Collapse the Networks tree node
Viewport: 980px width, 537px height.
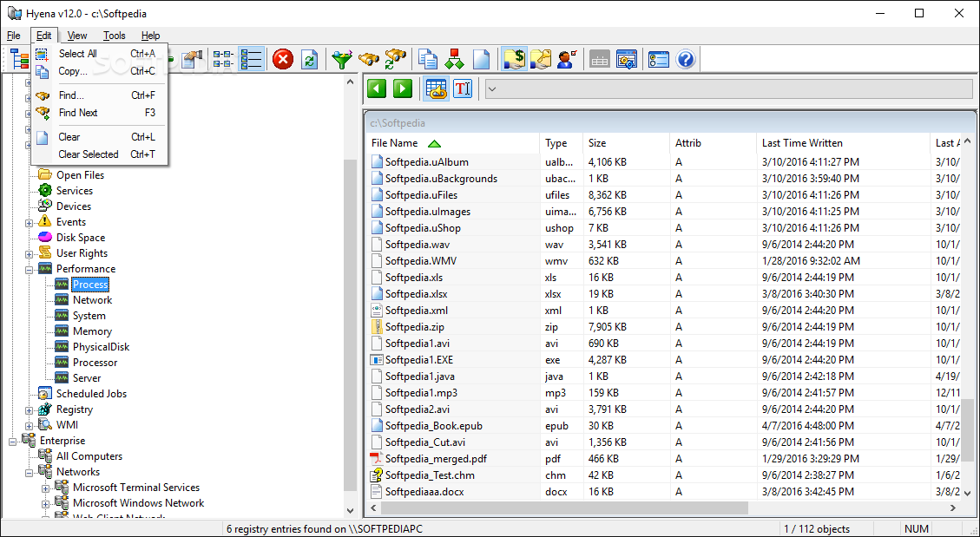point(29,473)
